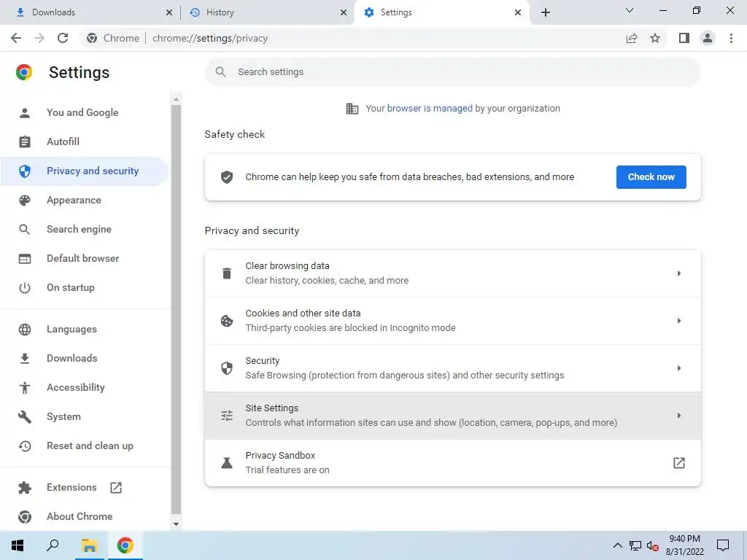Click the puzzle icon beside Extensions
This screenshot has width=747, height=560.
(x=25, y=488)
